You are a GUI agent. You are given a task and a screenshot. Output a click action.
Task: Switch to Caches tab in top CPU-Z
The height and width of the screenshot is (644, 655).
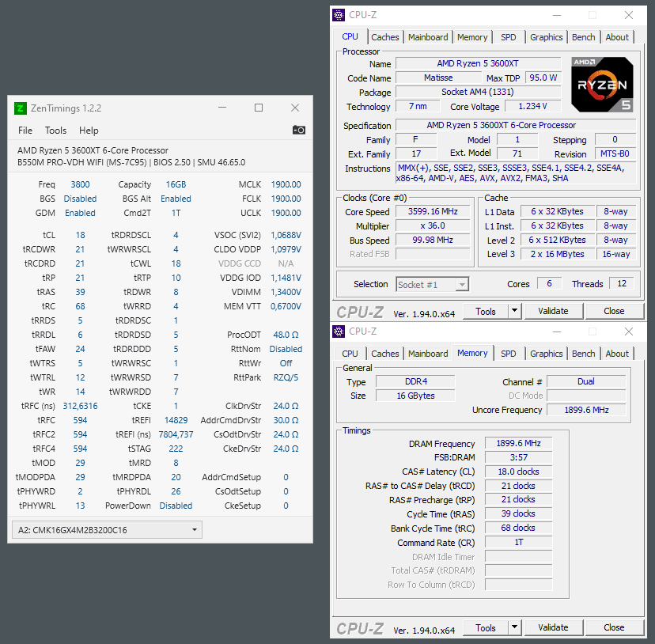coord(384,37)
